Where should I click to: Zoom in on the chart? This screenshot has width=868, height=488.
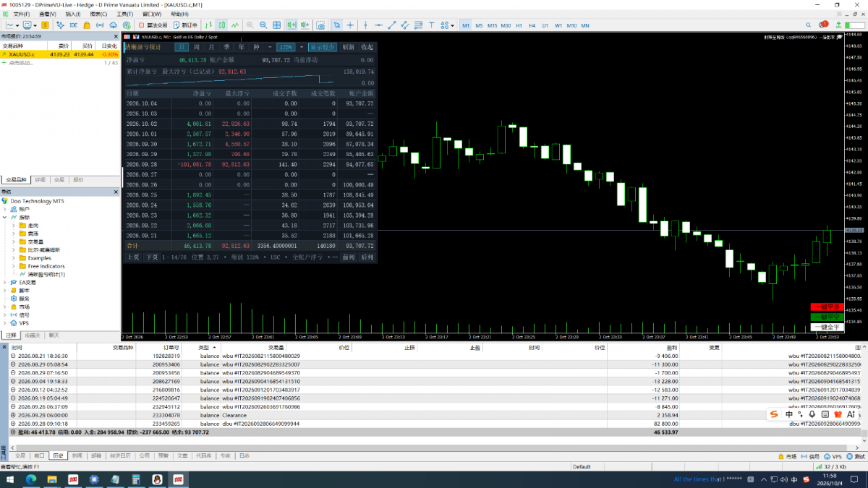(x=250, y=25)
